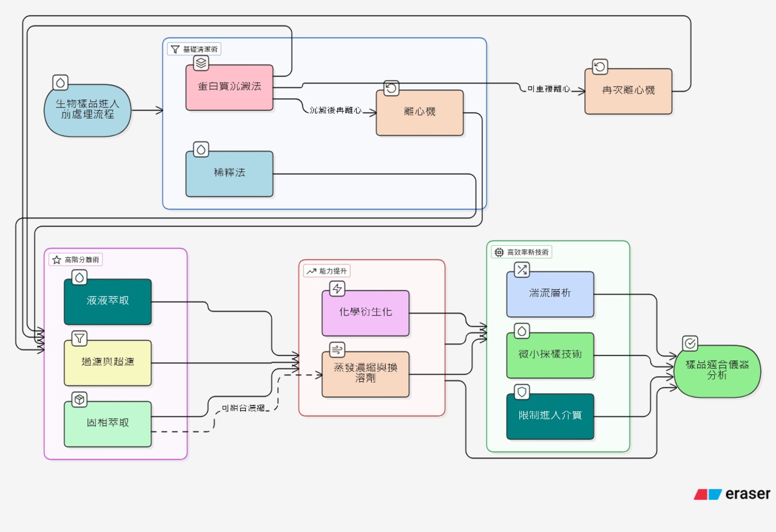Viewport: 776px width, 532px height.
Task: Select the teal 液液萃取 node
Action: 108,301
